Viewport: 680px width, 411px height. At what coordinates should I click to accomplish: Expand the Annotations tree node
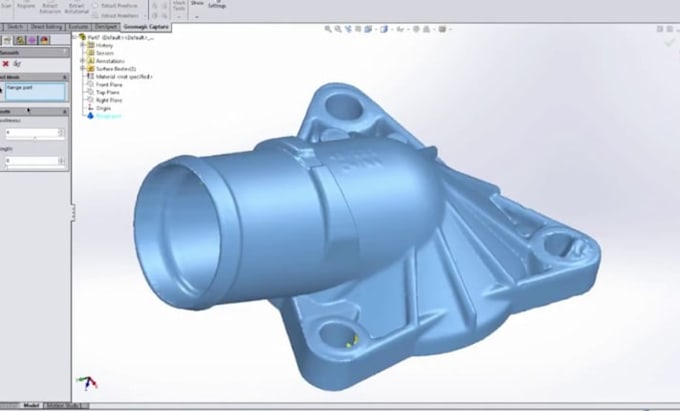point(82,61)
